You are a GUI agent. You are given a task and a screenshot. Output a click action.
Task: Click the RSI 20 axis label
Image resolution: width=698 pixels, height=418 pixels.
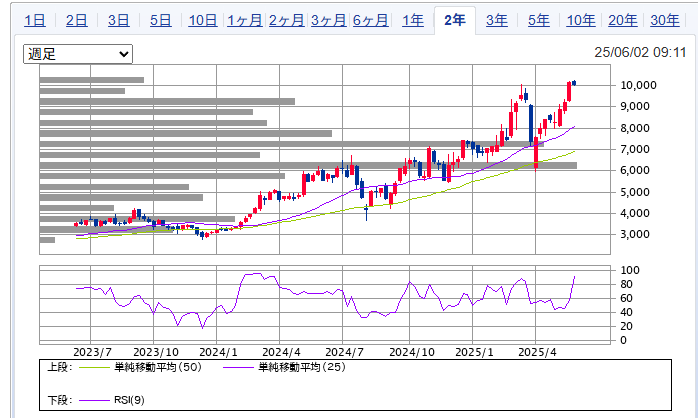(626, 326)
